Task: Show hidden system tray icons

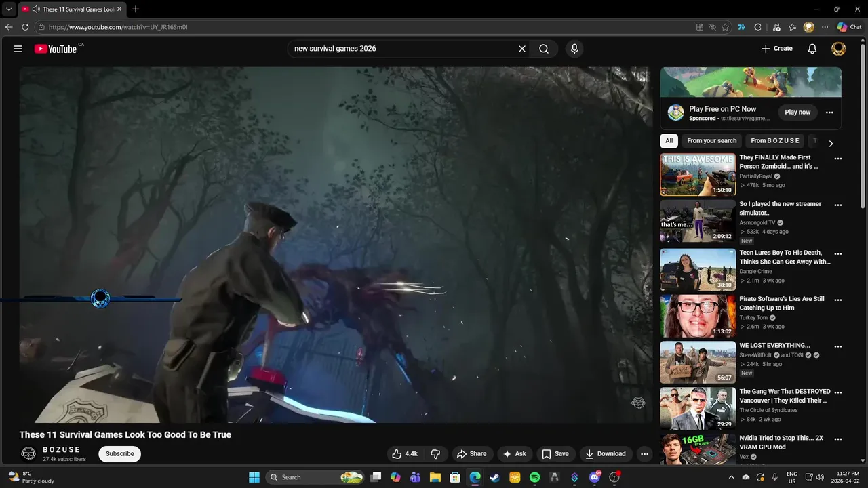Action: (x=731, y=477)
